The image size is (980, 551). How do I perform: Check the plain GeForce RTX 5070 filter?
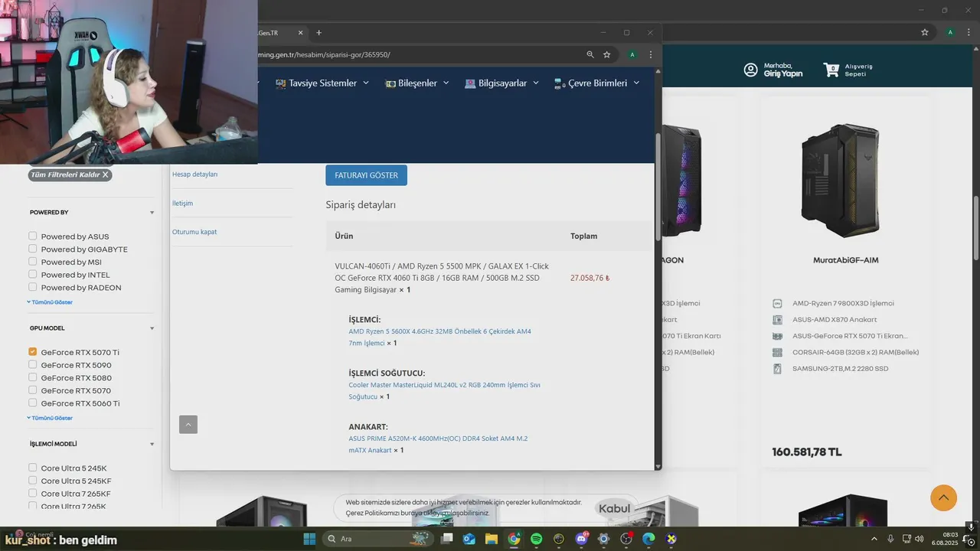[33, 390]
